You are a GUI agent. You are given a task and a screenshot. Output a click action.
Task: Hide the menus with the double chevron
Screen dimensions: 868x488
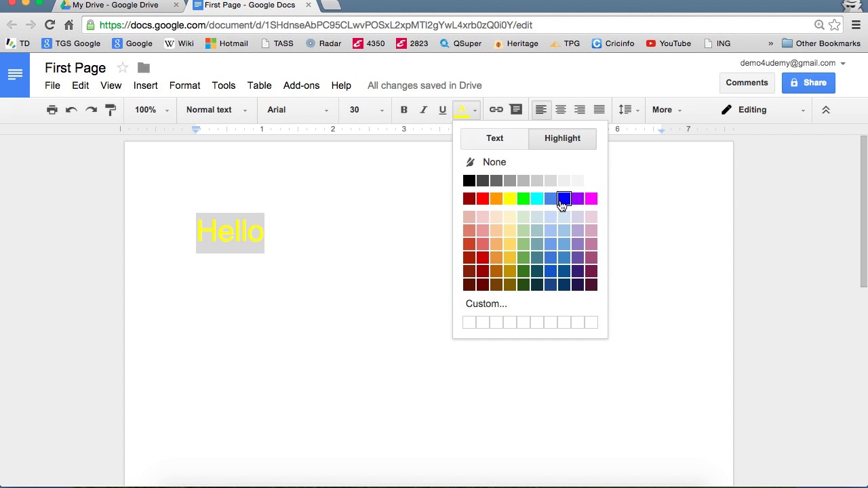click(826, 110)
